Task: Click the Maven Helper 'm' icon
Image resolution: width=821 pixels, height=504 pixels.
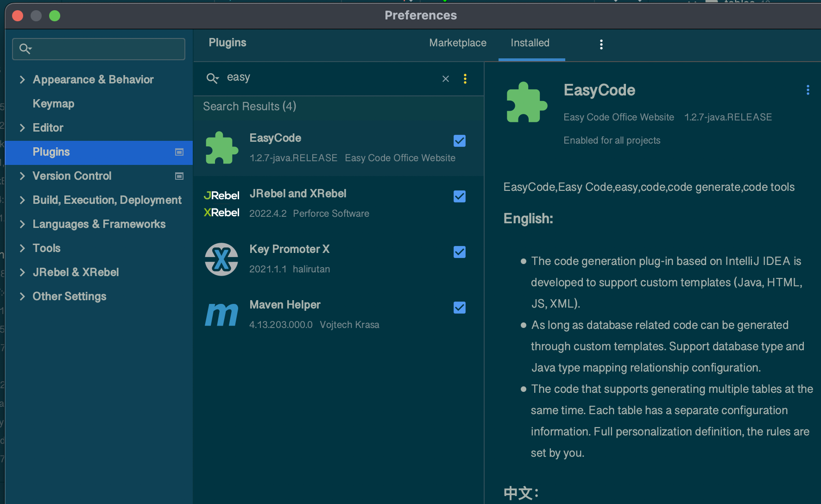Action: click(221, 315)
